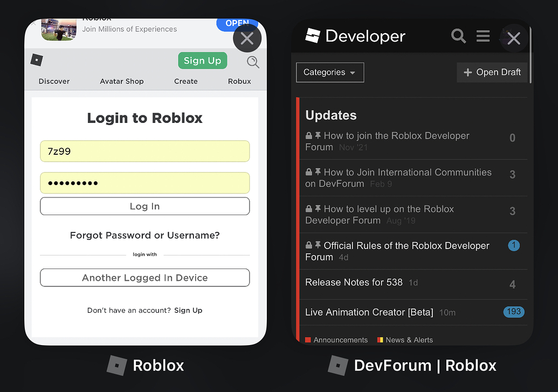Click the Open Draft button
The height and width of the screenshot is (392, 558).
pyautogui.click(x=491, y=72)
